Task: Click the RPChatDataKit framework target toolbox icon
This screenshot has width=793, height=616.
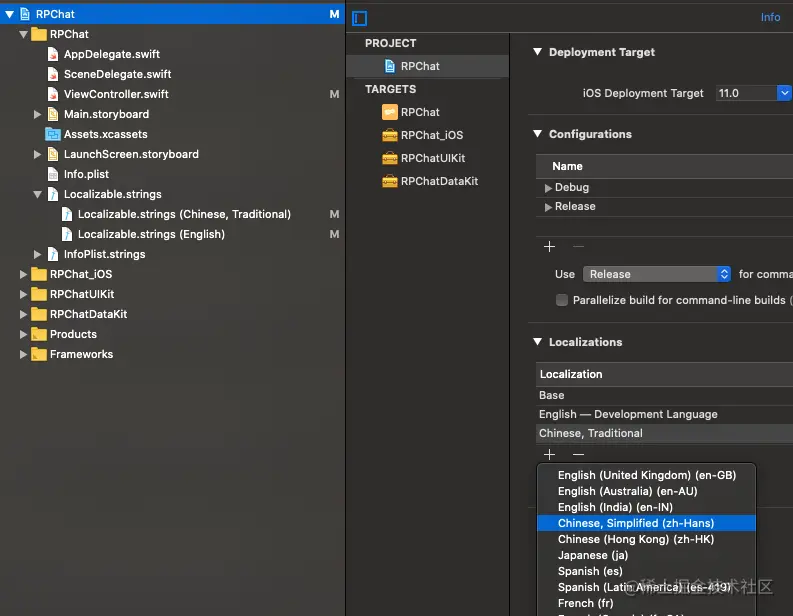Action: pyautogui.click(x=389, y=181)
